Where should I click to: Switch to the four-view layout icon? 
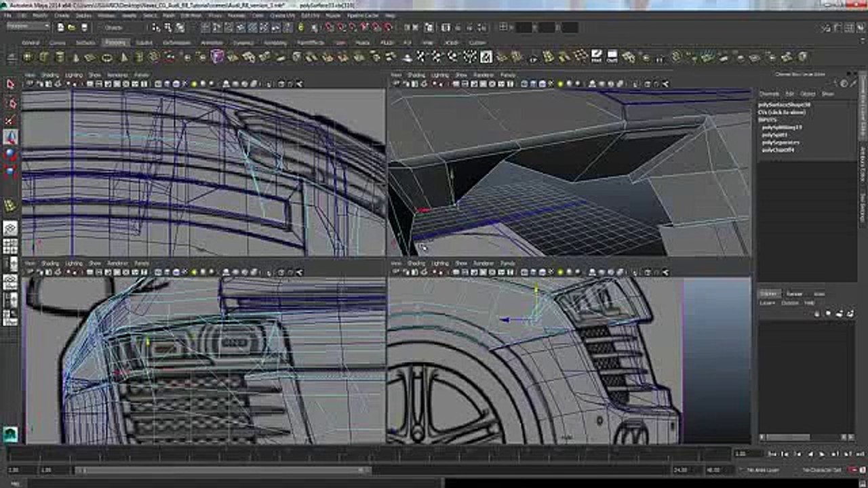(10, 247)
